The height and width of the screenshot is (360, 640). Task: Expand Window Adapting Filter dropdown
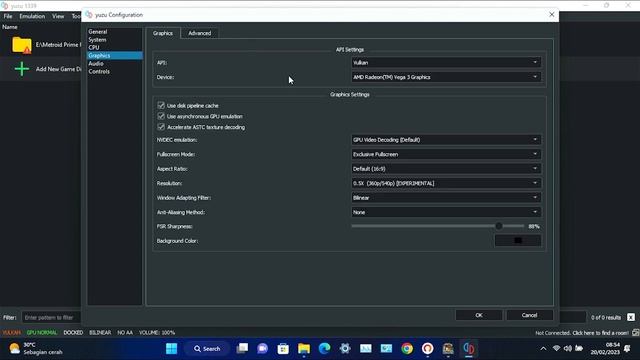point(446,198)
